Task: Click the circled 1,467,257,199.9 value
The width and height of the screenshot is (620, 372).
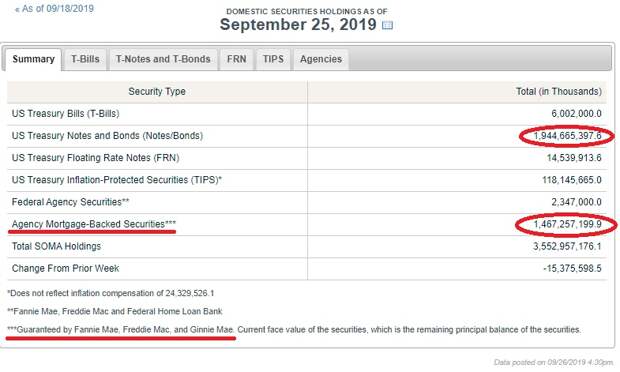Action: pyautogui.click(x=567, y=225)
